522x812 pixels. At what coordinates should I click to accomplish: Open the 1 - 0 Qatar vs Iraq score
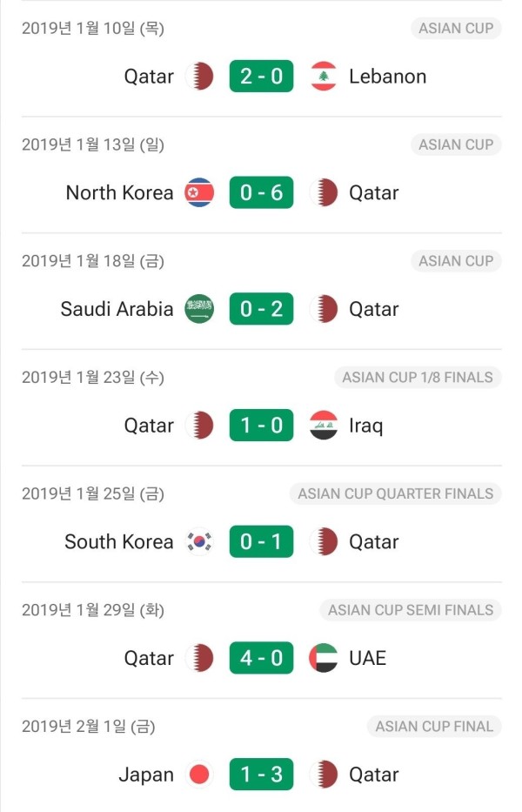point(262,426)
